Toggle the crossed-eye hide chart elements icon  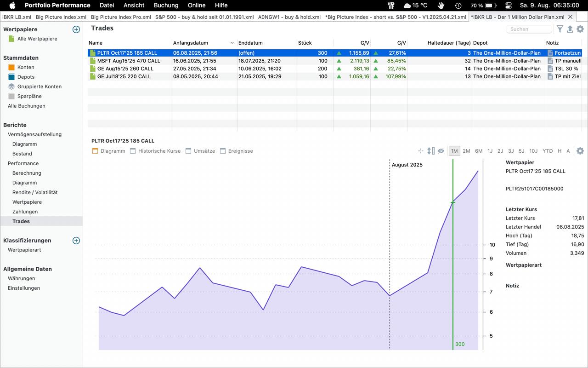(441, 151)
